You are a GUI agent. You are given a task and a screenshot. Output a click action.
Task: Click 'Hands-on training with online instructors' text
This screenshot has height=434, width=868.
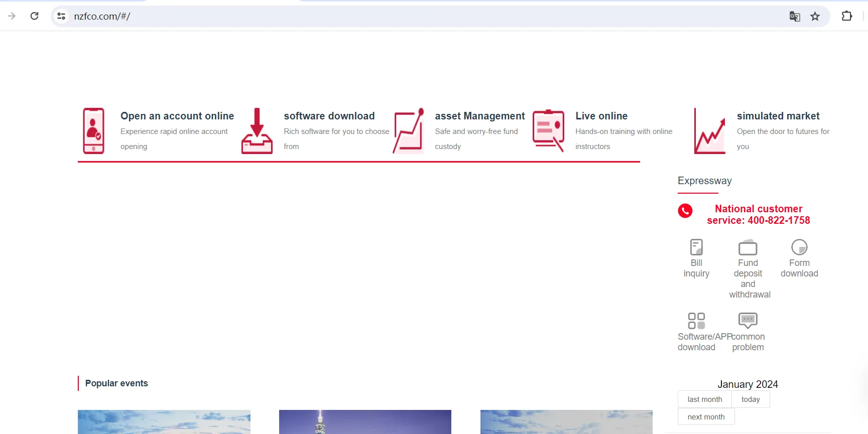coord(624,139)
